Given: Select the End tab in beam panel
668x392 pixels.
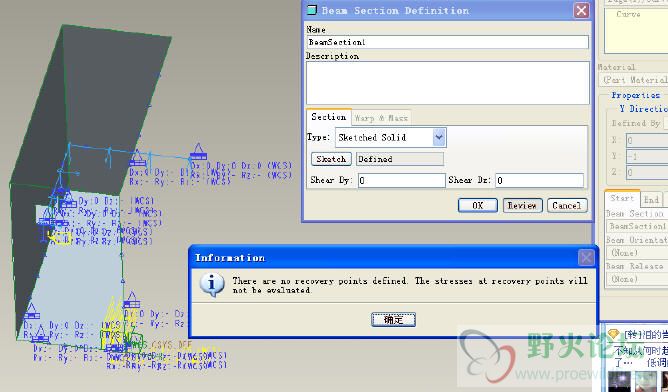Looking at the screenshot, I should (x=651, y=199).
